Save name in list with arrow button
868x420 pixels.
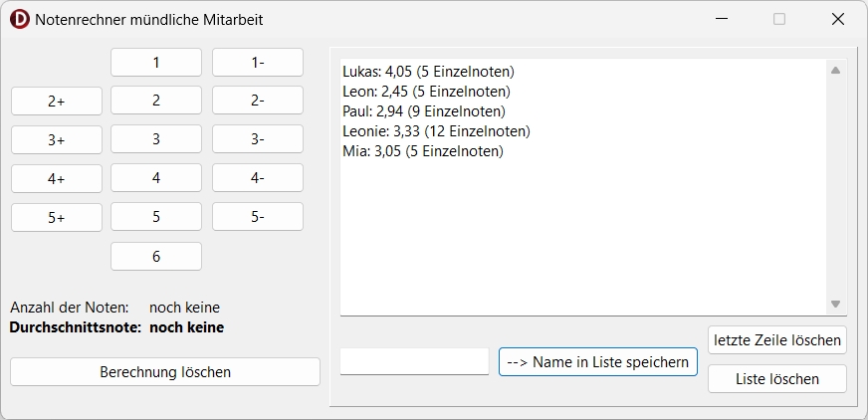(x=597, y=362)
